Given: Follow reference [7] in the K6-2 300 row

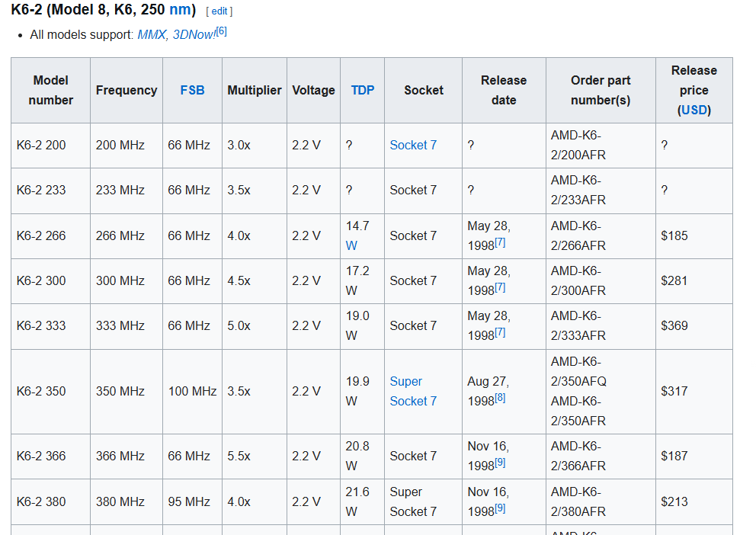Looking at the screenshot, I should pyautogui.click(x=500, y=287).
